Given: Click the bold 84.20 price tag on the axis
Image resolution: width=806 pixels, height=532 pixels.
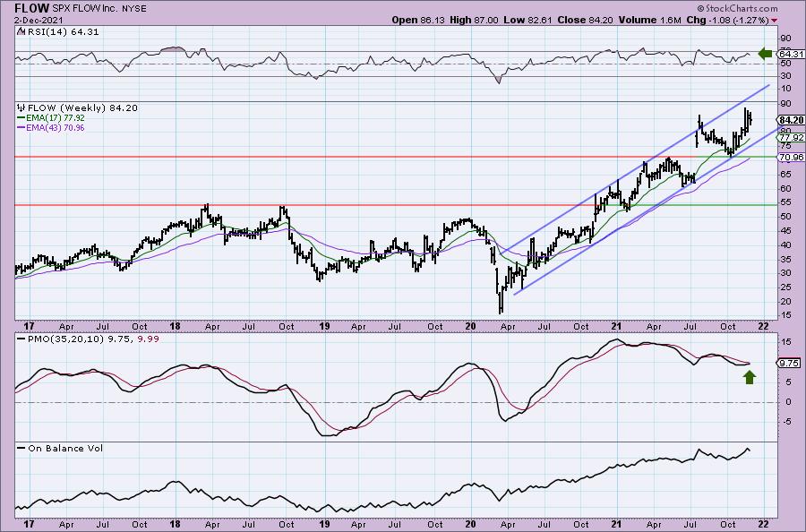Looking at the screenshot, I should pyautogui.click(x=792, y=120).
